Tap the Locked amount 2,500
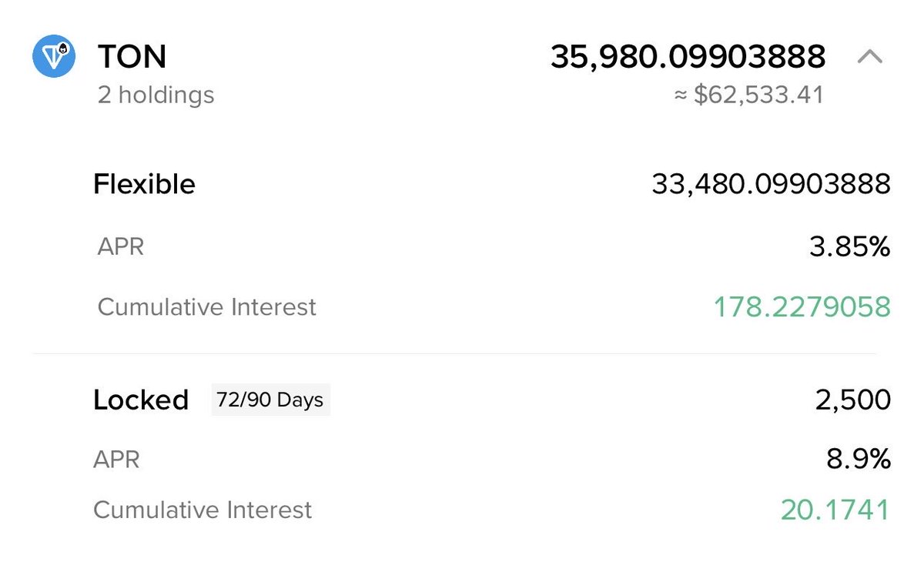924x572 pixels. 853,400
